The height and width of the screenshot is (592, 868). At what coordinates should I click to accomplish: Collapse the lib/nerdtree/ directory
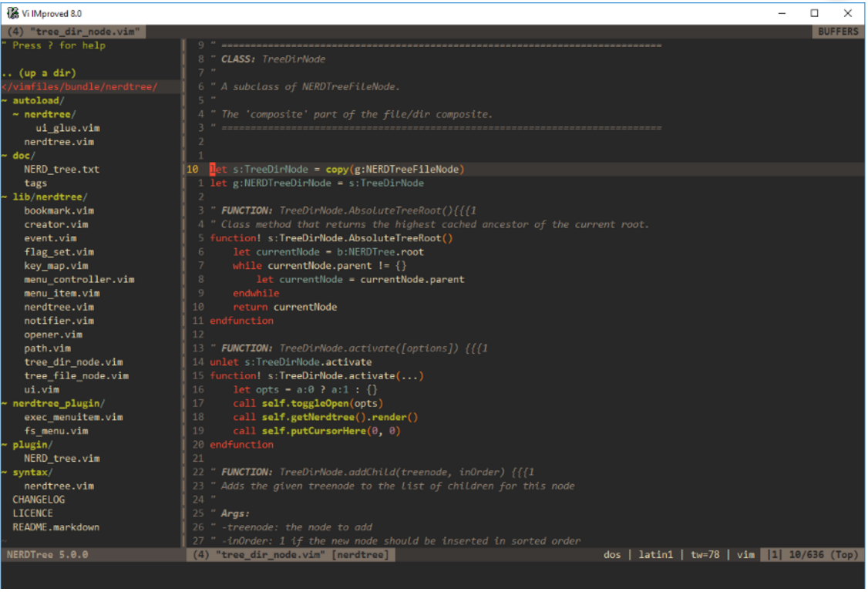[x=44, y=197]
